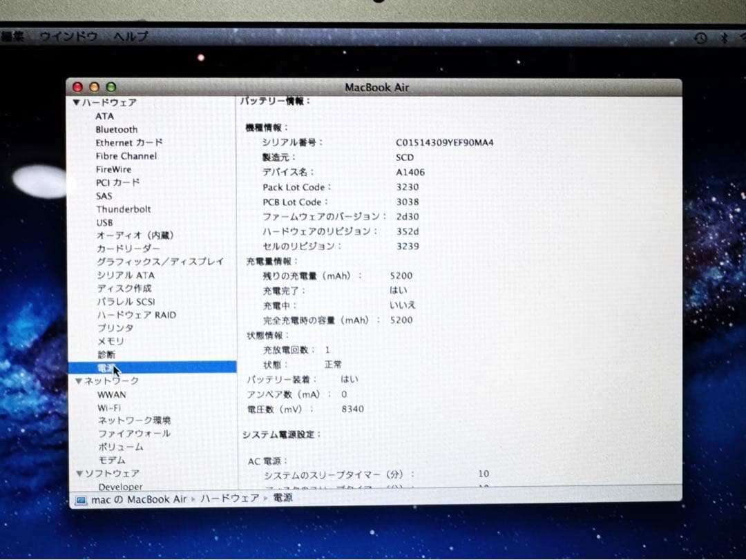Select シリアル ATA in the sidebar
Screen dimensions: 746x560
click(x=126, y=275)
